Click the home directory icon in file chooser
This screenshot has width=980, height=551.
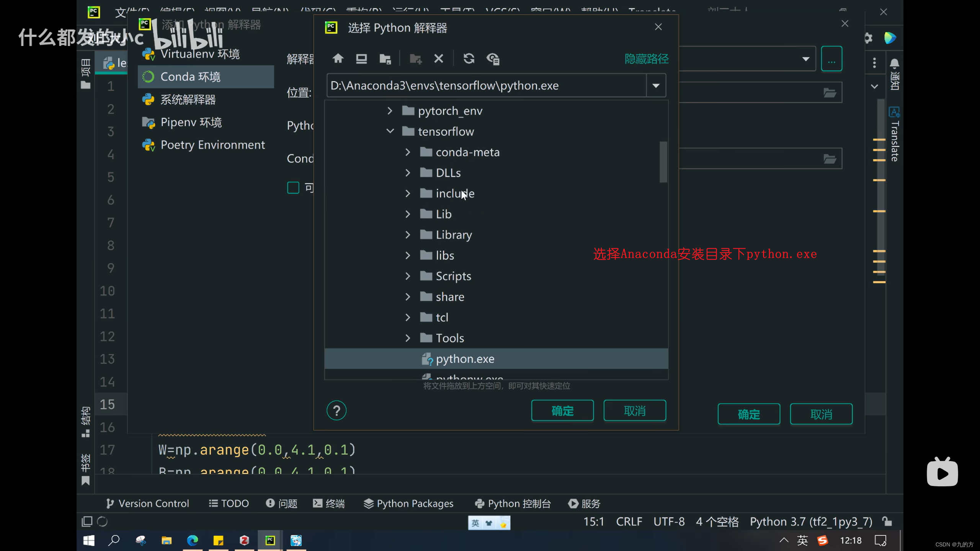[338, 59]
